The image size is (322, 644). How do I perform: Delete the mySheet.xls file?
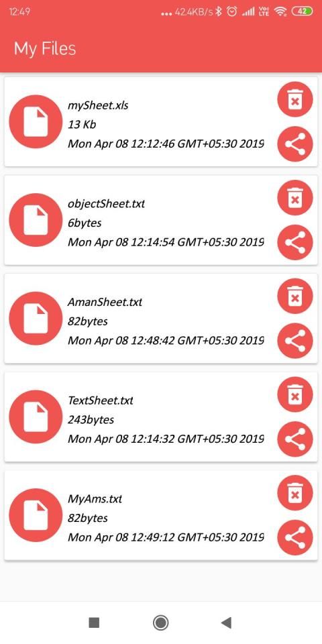point(295,99)
